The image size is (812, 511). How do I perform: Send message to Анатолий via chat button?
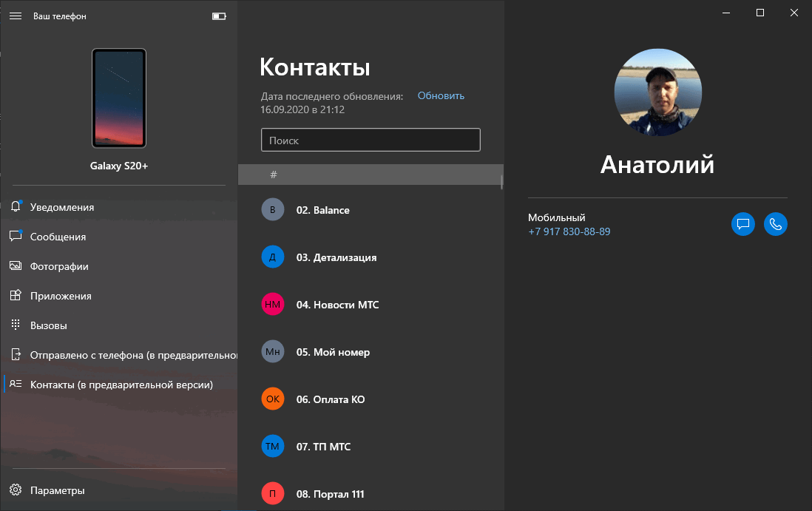click(x=743, y=224)
